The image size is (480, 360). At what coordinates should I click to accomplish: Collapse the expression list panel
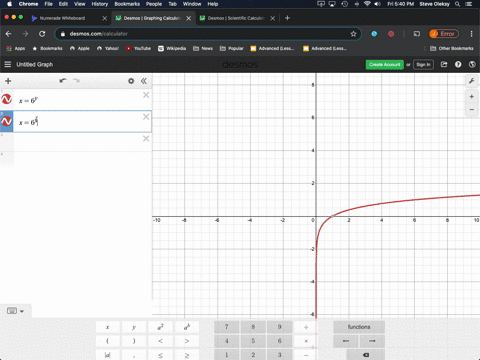click(x=144, y=81)
